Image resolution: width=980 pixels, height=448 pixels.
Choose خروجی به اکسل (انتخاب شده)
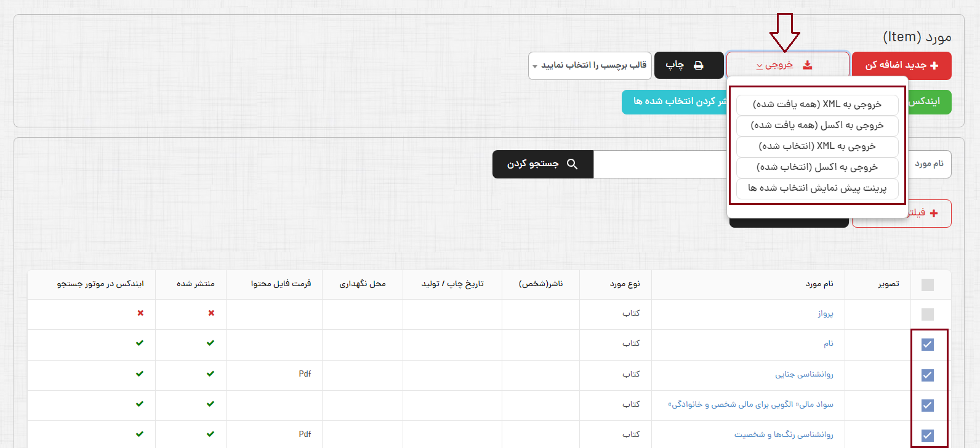[x=817, y=167]
